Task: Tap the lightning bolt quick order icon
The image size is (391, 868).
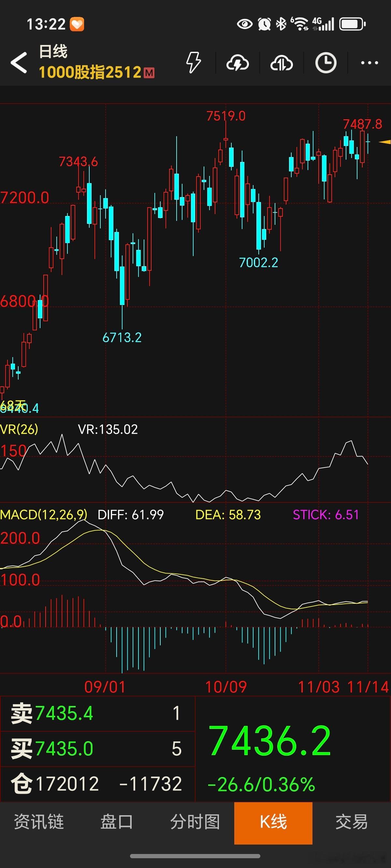Action: 194,63
